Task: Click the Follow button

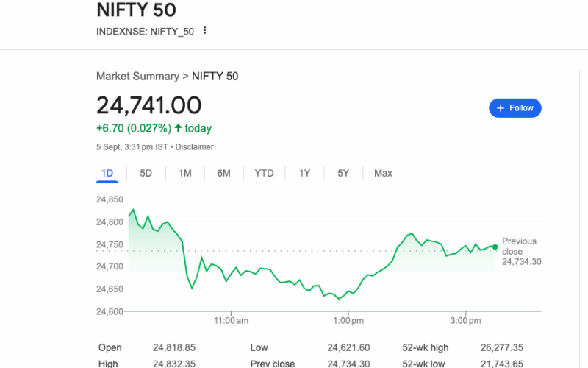Action: click(515, 108)
